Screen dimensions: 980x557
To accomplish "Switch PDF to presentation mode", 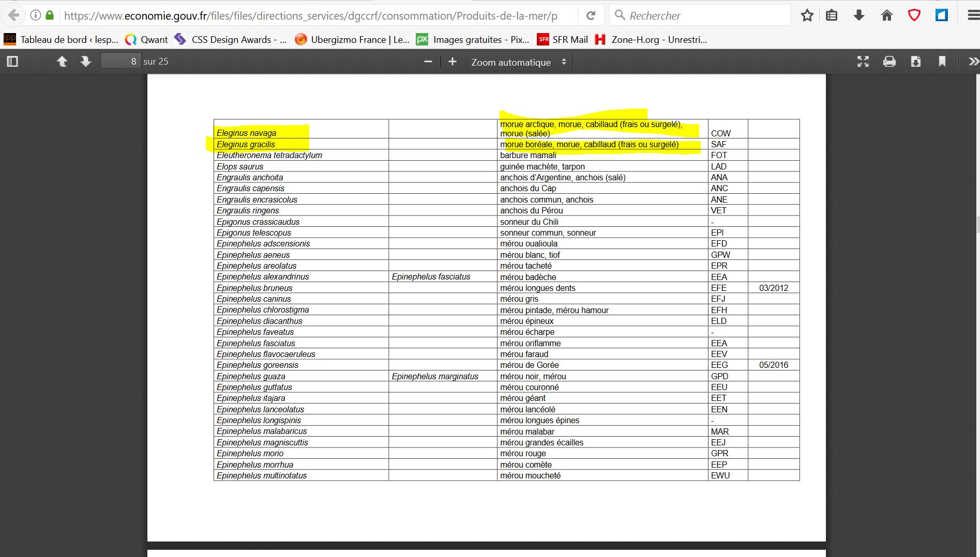I will pyautogui.click(x=863, y=62).
